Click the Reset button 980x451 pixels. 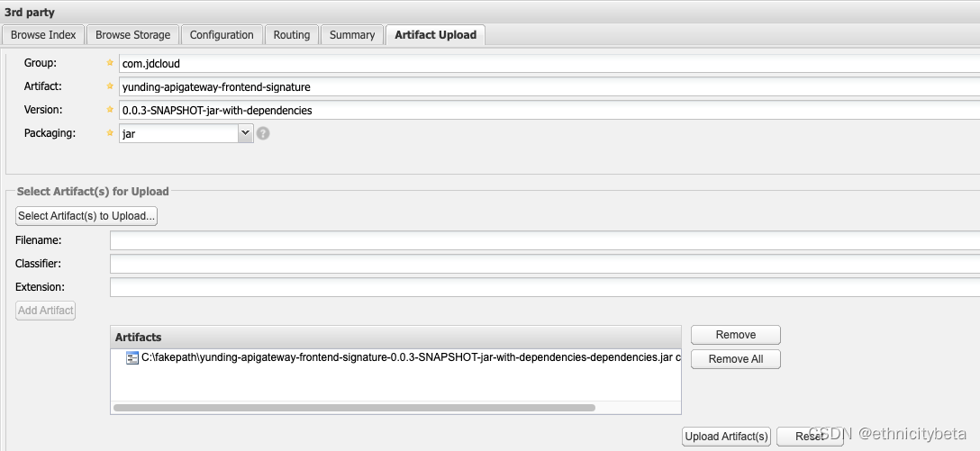click(x=810, y=437)
